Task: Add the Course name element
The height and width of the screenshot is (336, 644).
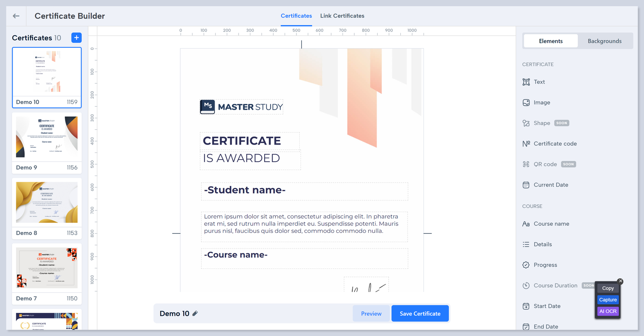Action: point(551,224)
